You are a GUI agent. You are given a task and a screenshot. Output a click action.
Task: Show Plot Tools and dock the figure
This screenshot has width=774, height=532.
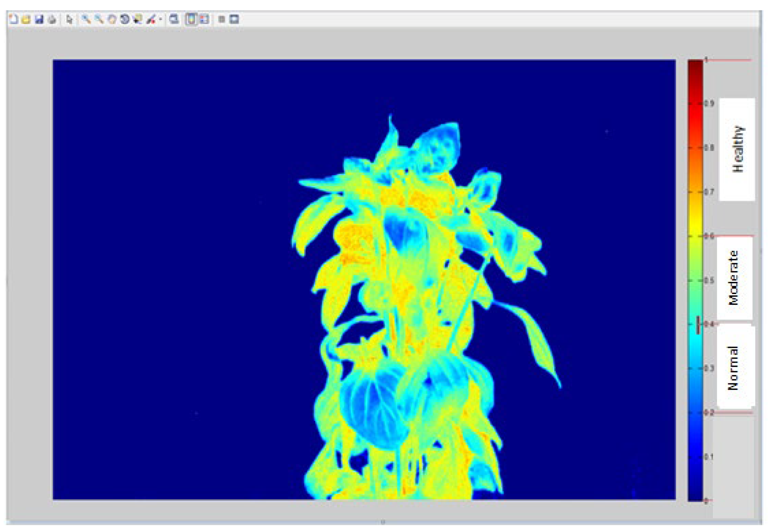[235, 19]
